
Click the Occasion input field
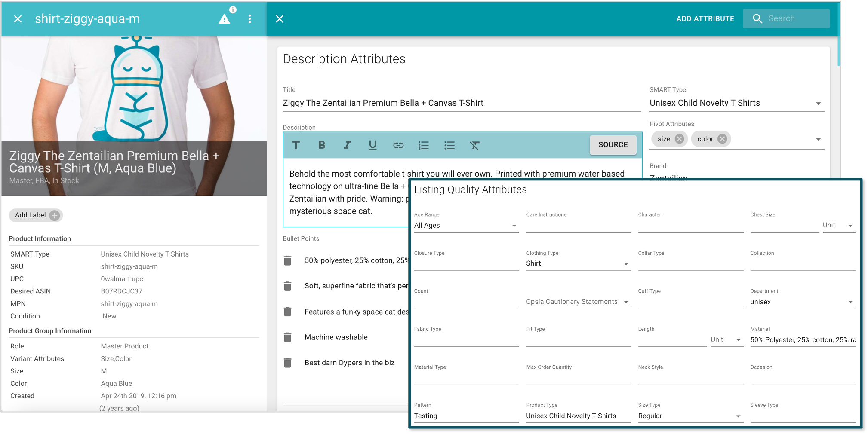(803, 378)
